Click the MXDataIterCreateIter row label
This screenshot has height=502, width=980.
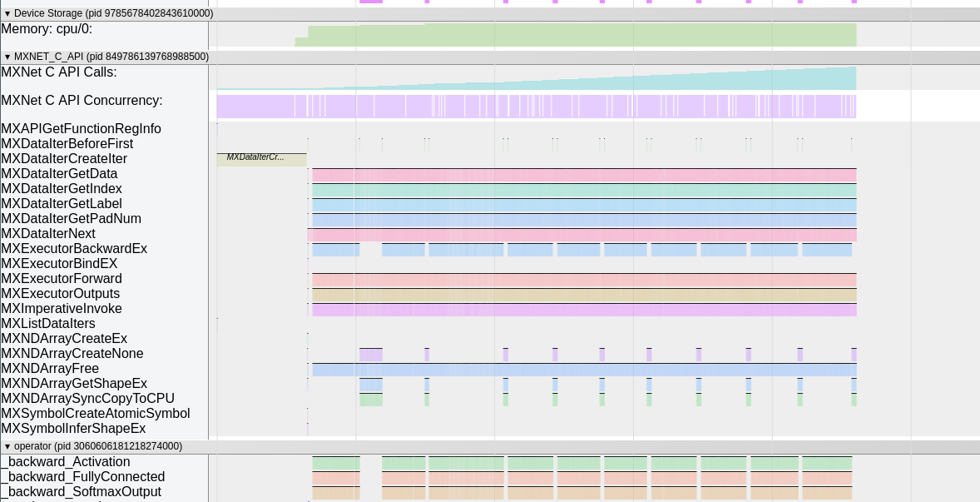[64, 159]
